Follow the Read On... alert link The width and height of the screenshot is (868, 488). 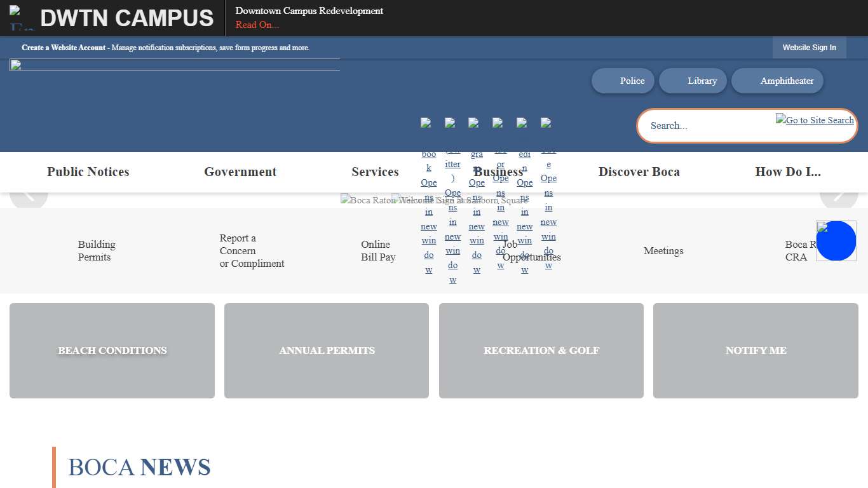(x=257, y=25)
